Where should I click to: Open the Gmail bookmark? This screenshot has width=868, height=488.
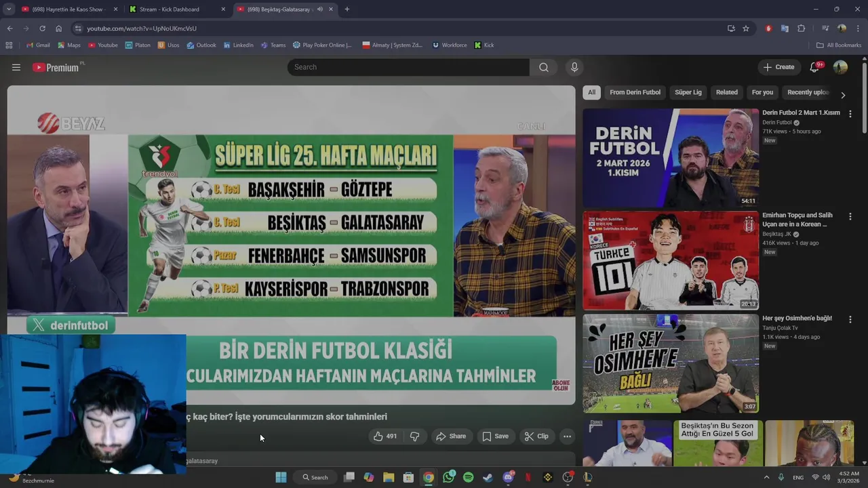point(38,45)
